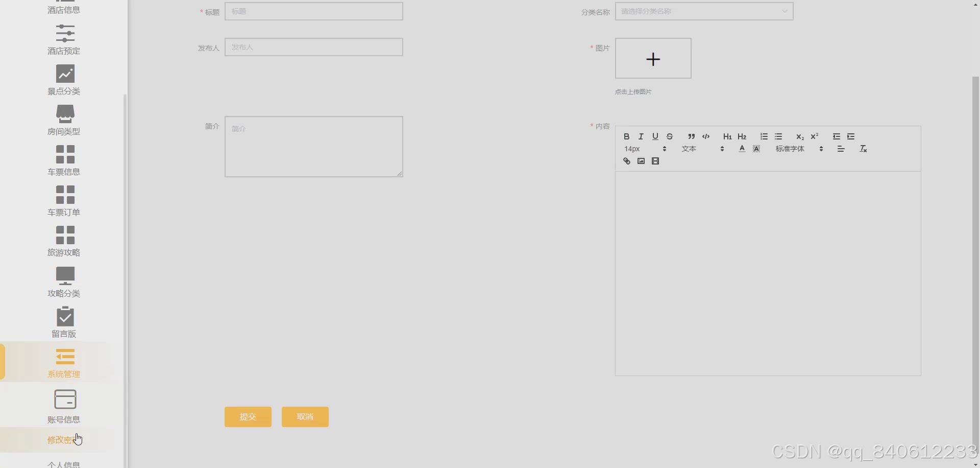Open 留言版 in the sidebar
980x468 pixels.
64,323
